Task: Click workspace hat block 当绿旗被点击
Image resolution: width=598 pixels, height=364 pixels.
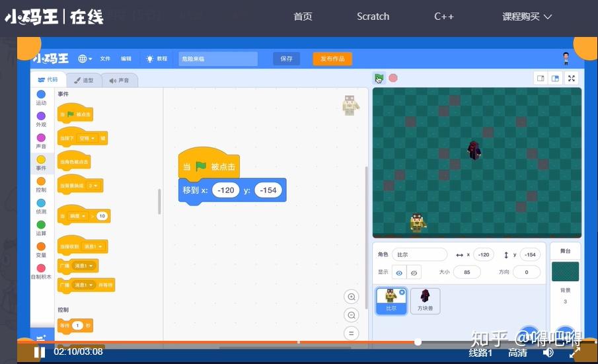Action: tap(209, 164)
